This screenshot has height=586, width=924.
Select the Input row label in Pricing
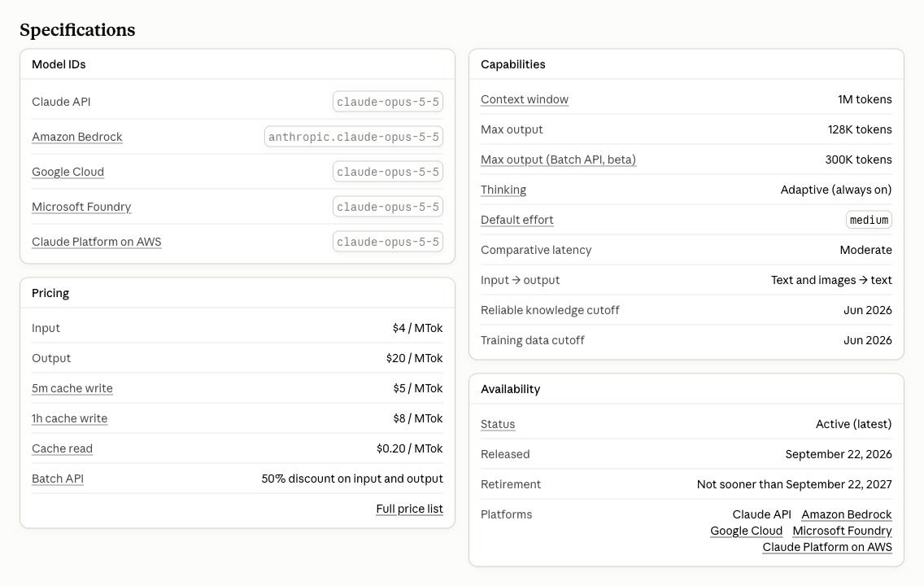coord(46,328)
